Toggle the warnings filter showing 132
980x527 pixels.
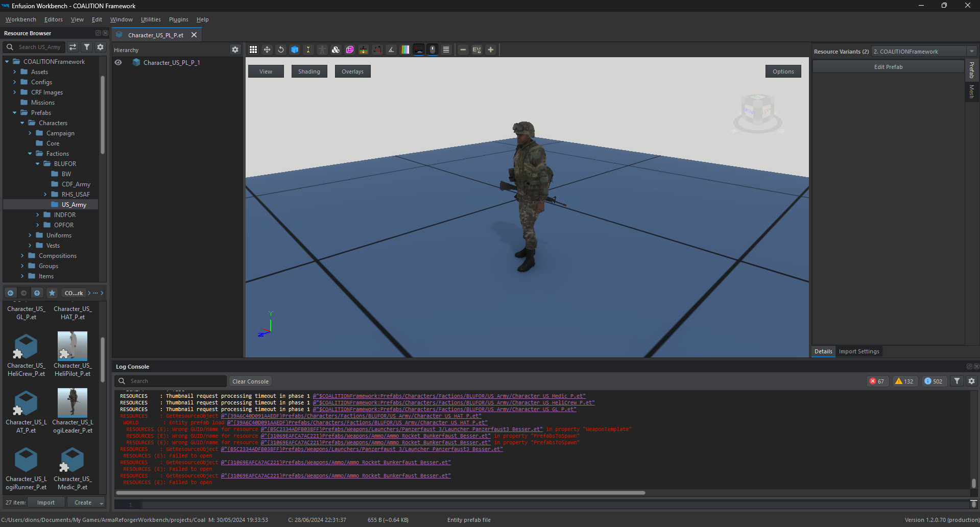click(x=904, y=381)
